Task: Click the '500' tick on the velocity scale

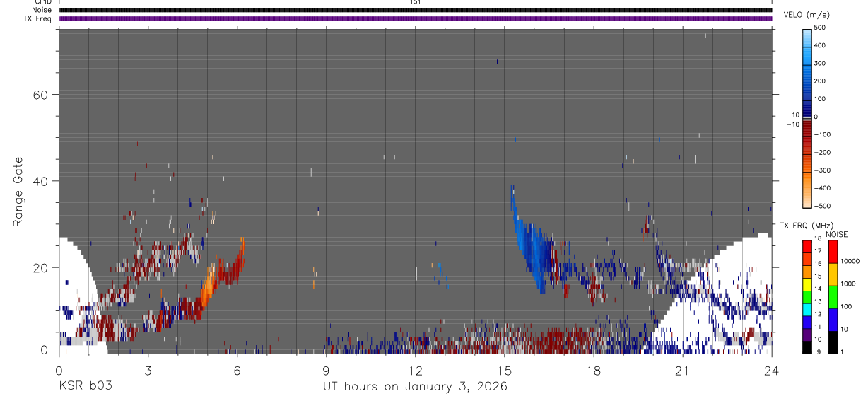Action: (821, 28)
